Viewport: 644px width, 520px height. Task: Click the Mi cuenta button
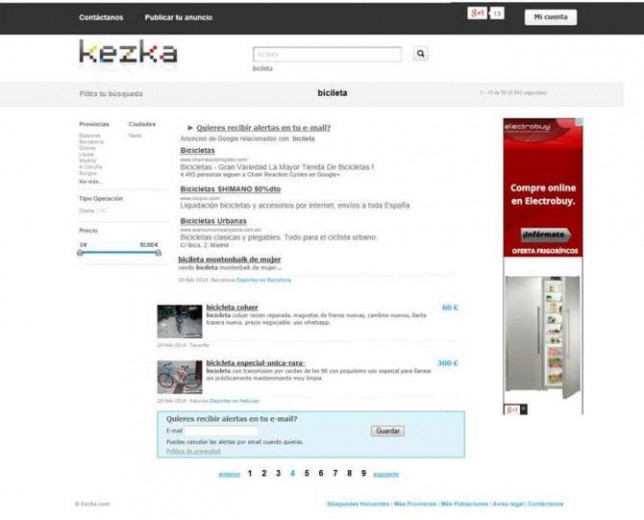click(550, 17)
